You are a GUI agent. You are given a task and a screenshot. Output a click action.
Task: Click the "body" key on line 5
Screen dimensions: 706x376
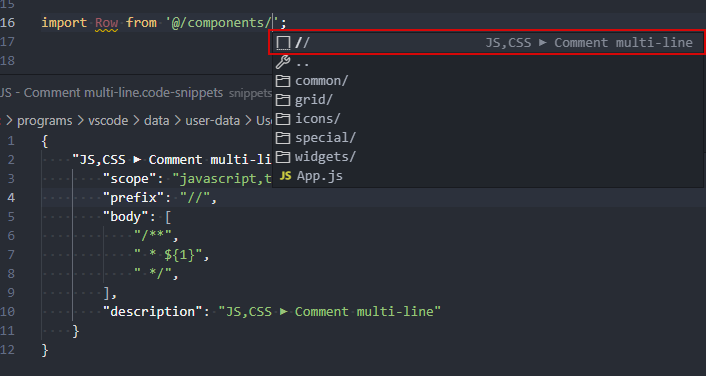(126, 217)
